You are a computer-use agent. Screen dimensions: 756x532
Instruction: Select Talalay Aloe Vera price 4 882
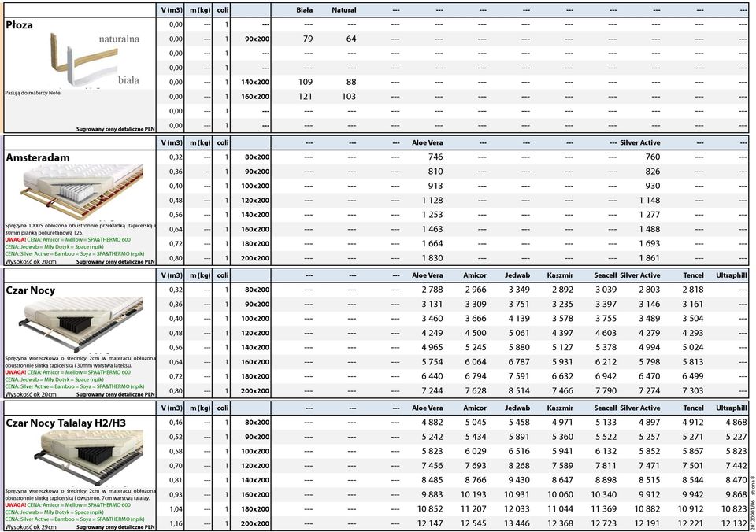coord(432,422)
